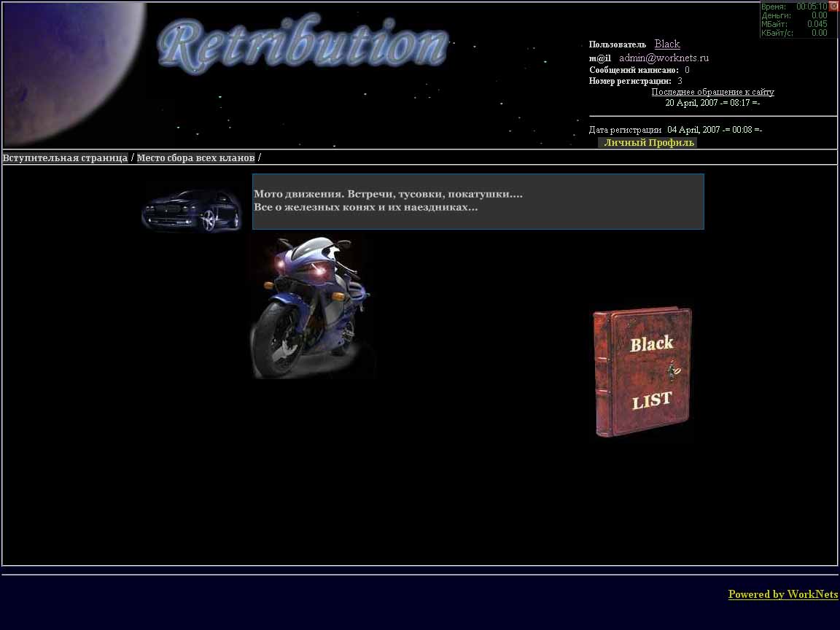This screenshot has width=840, height=630.
Task: Click the planet image in the header
Action: (x=74, y=74)
